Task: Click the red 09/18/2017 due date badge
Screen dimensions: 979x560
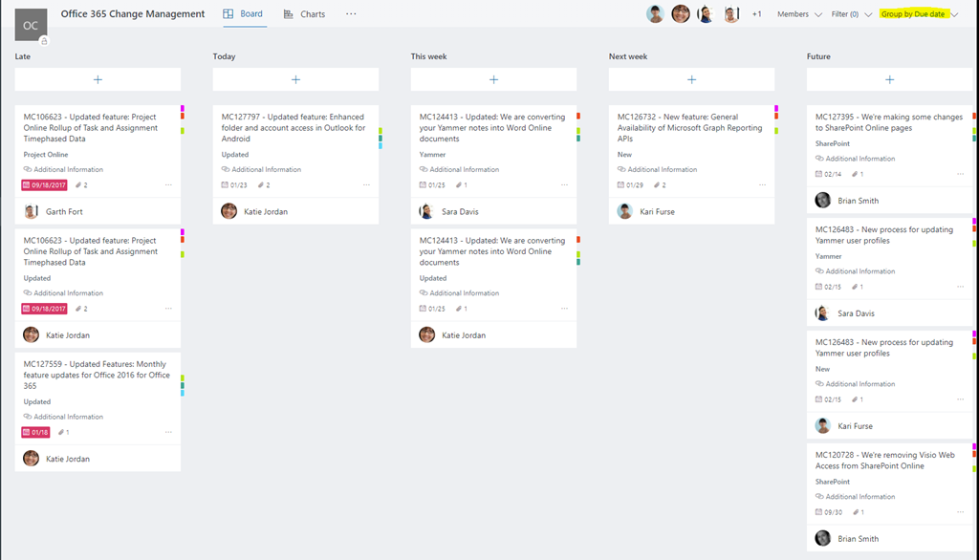Action: 44,185
